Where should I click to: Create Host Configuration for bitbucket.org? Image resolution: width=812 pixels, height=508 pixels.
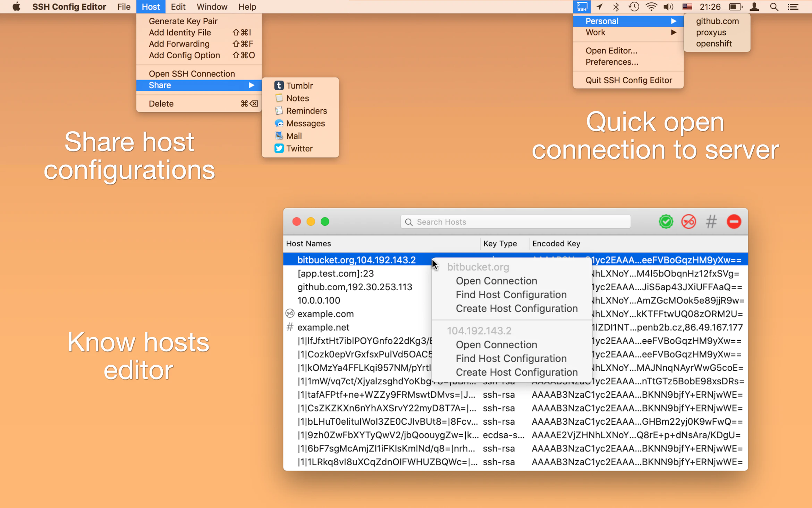pyautogui.click(x=512, y=308)
